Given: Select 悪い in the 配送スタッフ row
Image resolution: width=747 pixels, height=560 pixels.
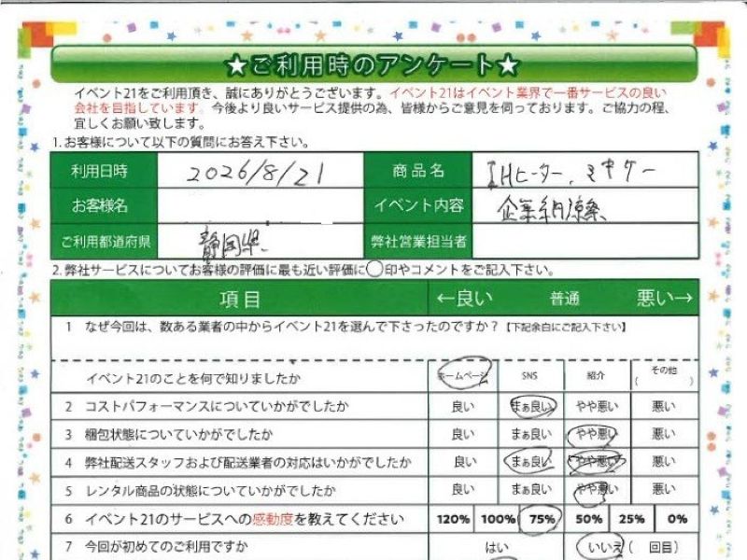Looking at the screenshot, I should (x=664, y=462).
